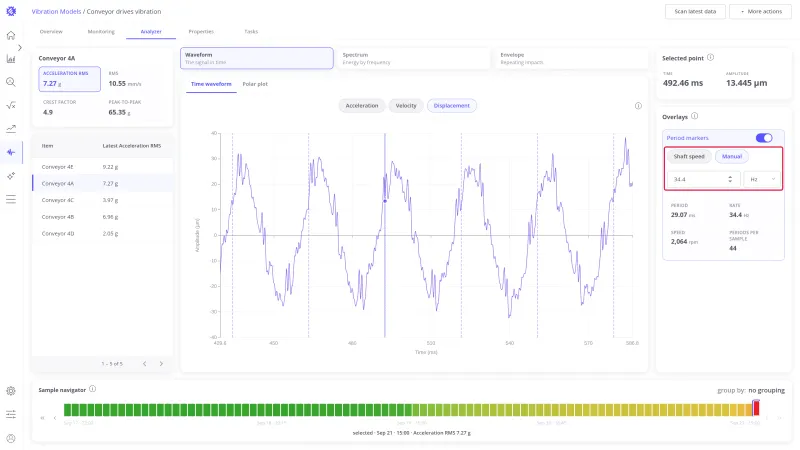Open the More actions dropdown
Viewport: 800px width, 450px height.
[x=760, y=11]
